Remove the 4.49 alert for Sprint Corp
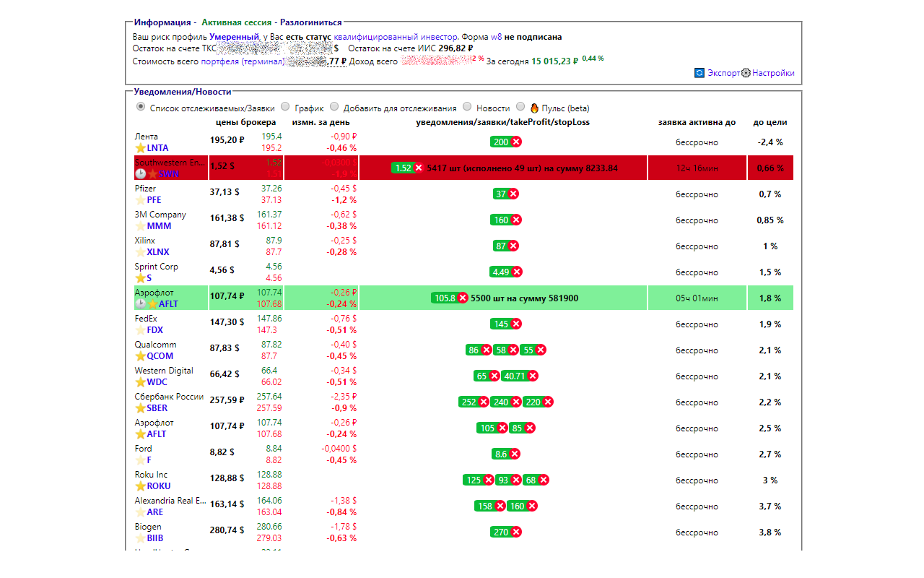The width and height of the screenshot is (924, 578). click(x=516, y=272)
